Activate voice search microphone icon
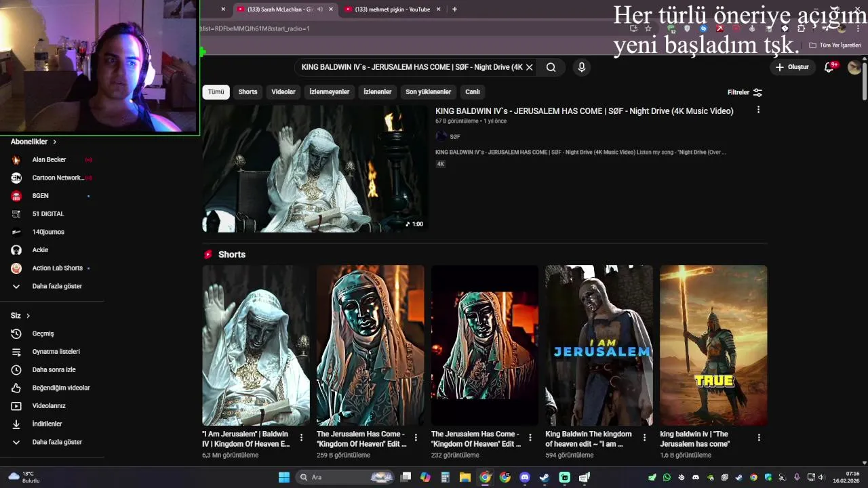Image resolution: width=868 pixels, height=488 pixels. (581, 67)
